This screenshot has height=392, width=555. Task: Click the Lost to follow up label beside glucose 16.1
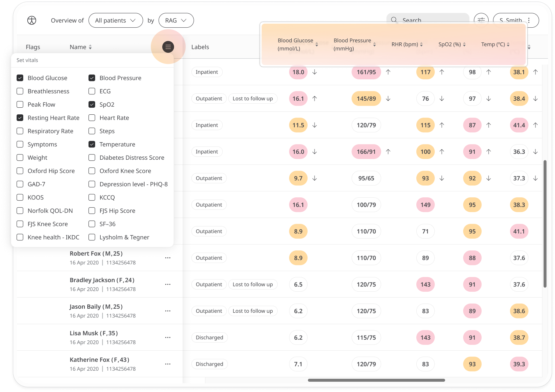[253, 98]
